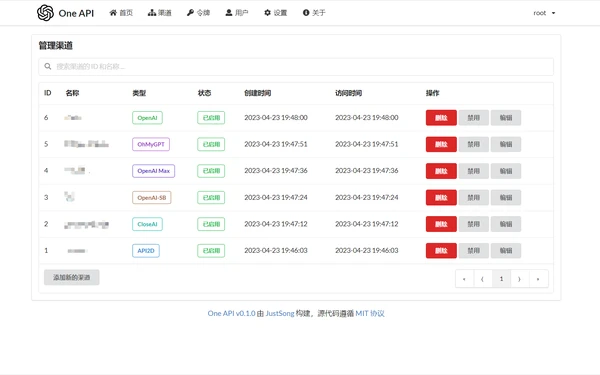Edit the API2D channel
This screenshot has width=600, height=375.
pyautogui.click(x=505, y=251)
